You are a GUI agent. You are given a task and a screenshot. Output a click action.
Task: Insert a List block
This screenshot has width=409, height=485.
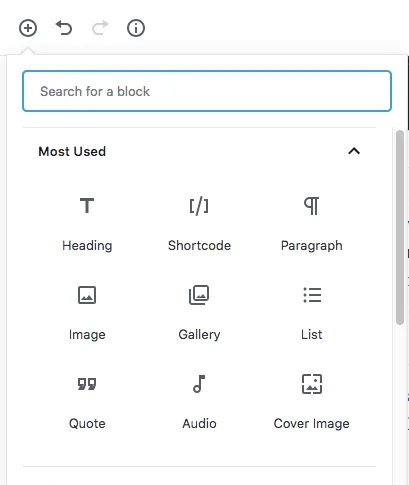312,313
